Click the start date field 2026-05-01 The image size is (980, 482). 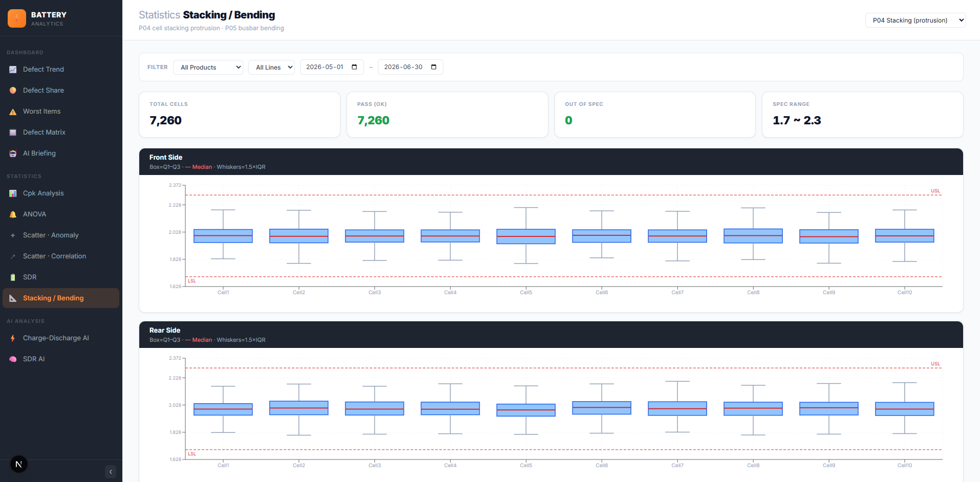(332, 67)
